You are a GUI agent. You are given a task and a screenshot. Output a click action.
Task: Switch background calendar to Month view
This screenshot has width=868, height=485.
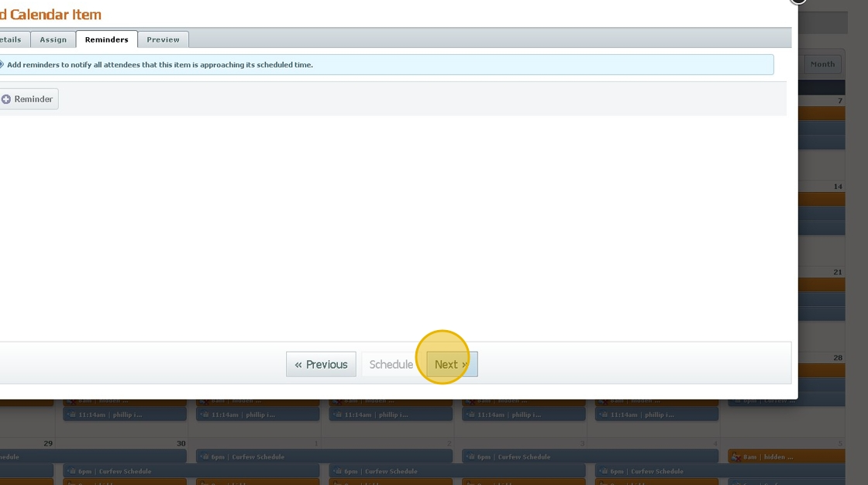point(822,64)
